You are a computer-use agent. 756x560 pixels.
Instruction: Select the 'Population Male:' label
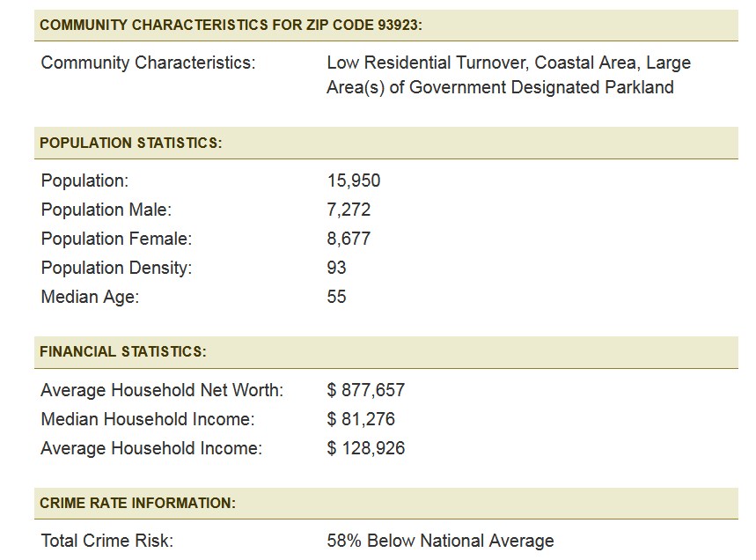click(x=106, y=210)
